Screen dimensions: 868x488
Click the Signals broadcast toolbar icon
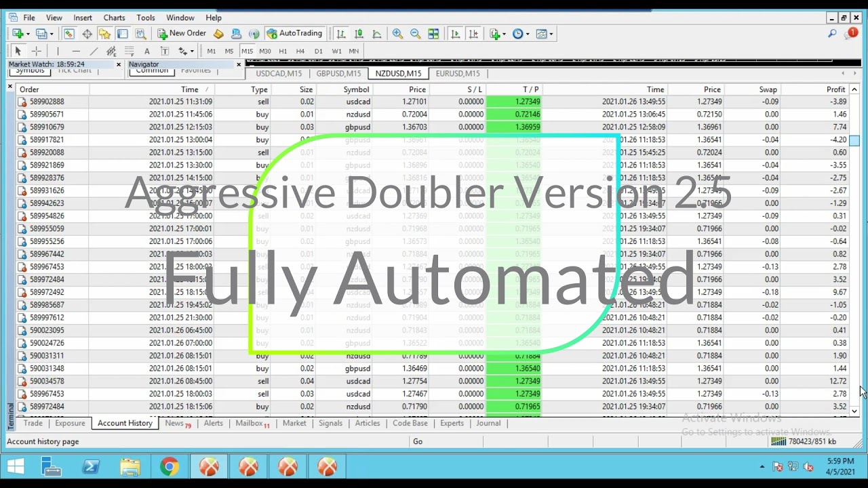click(x=254, y=33)
